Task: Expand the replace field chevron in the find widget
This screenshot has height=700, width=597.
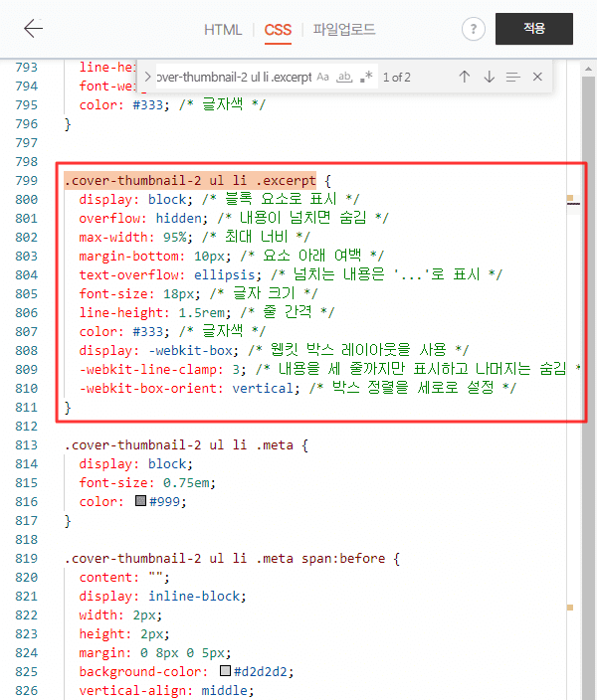Action: pos(147,77)
